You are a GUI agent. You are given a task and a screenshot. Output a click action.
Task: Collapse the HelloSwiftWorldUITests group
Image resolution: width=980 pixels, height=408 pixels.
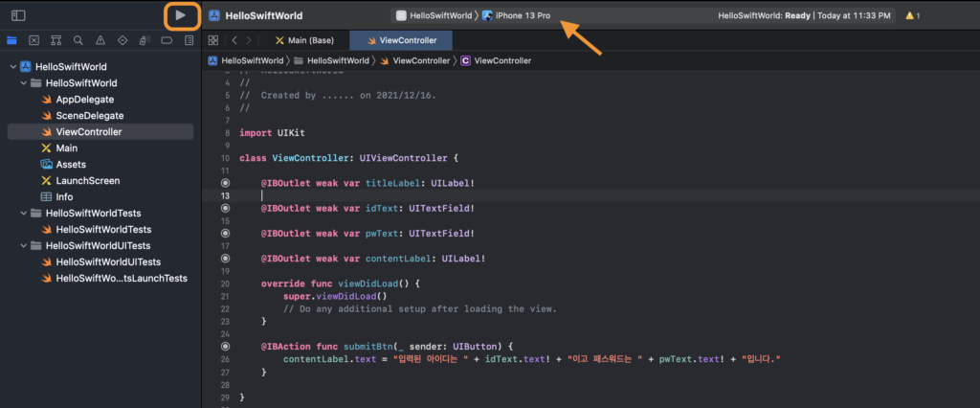point(23,246)
